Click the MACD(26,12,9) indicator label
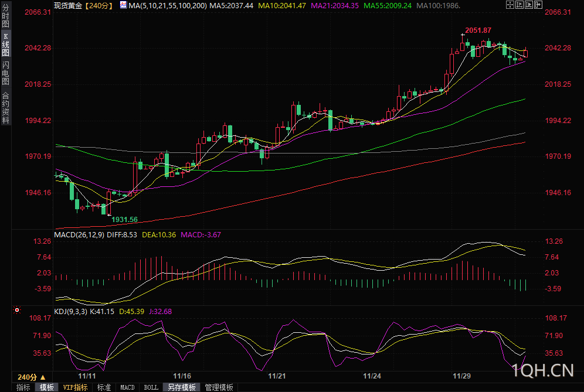Screen dimensions: 584x392 (79, 234)
